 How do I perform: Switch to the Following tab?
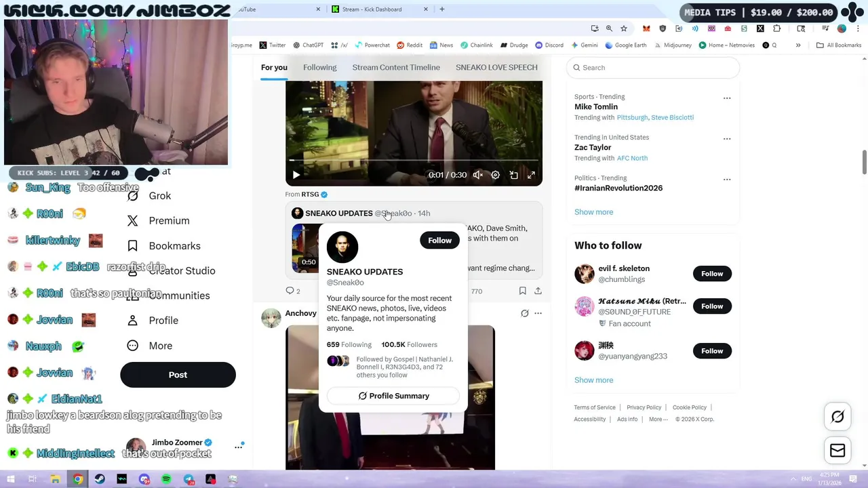coord(320,67)
